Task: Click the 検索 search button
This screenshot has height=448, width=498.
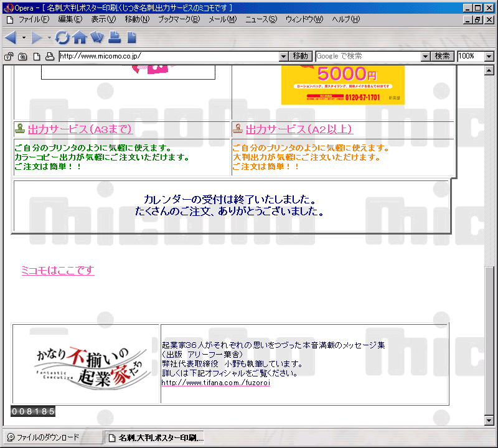Action: [x=442, y=57]
